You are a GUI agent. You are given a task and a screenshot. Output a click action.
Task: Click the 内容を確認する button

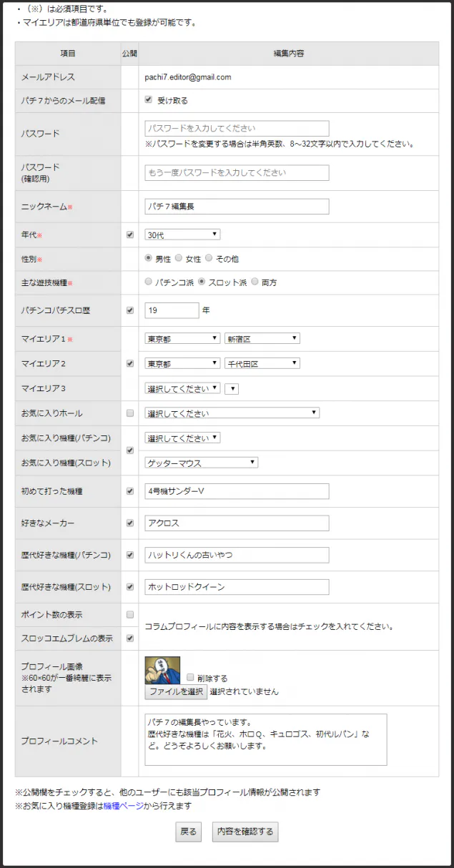tap(245, 832)
